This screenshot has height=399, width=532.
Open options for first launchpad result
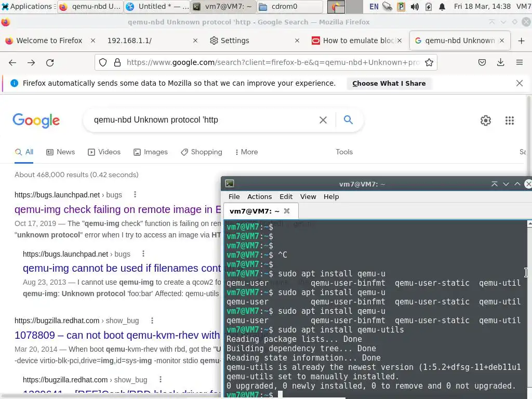135,194
